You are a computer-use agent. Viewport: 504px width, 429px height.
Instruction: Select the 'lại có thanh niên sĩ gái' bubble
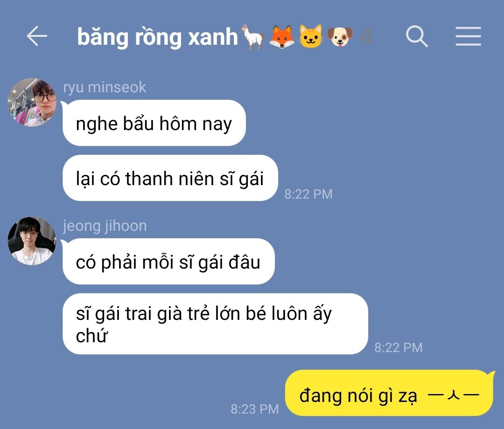point(170,178)
